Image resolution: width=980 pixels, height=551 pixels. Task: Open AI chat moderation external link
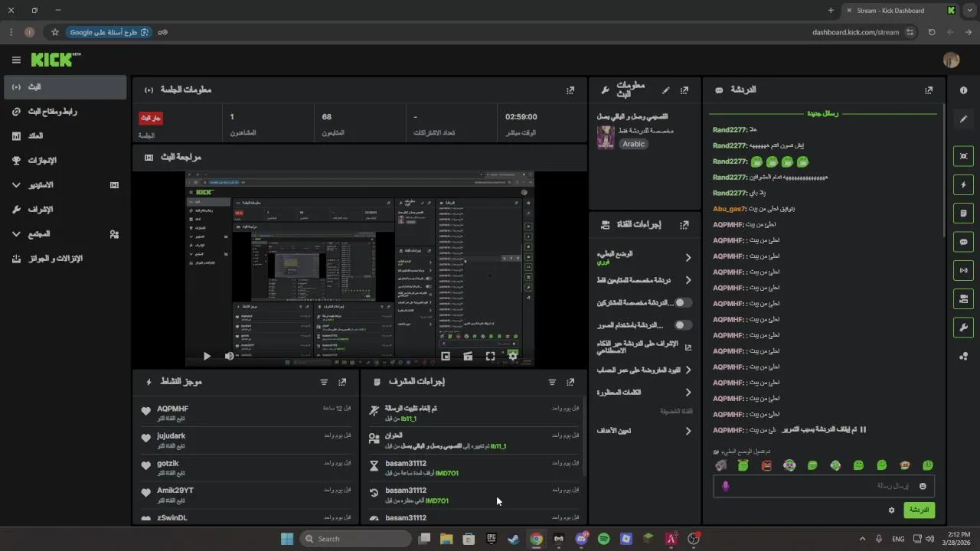tap(688, 347)
